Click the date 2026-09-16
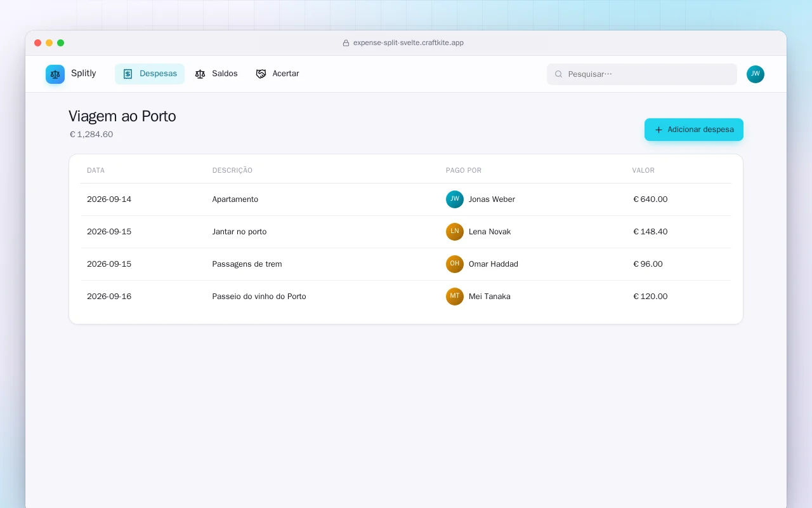Viewport: 812px width, 508px height. [109, 297]
